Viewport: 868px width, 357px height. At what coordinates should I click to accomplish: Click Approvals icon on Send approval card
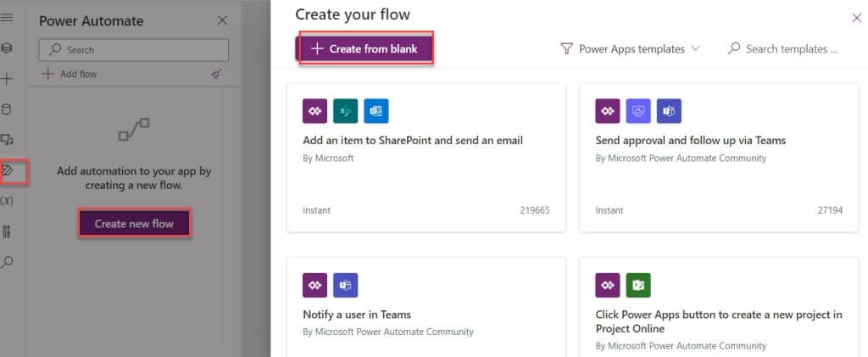638,111
